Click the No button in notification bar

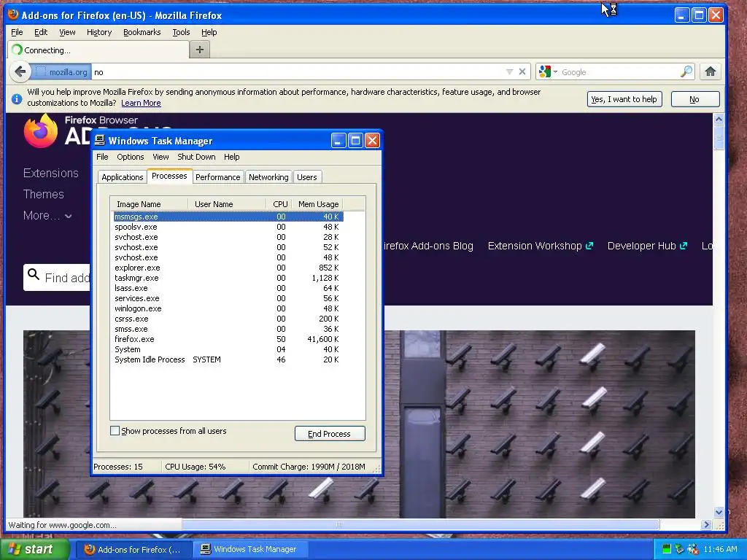694,99
